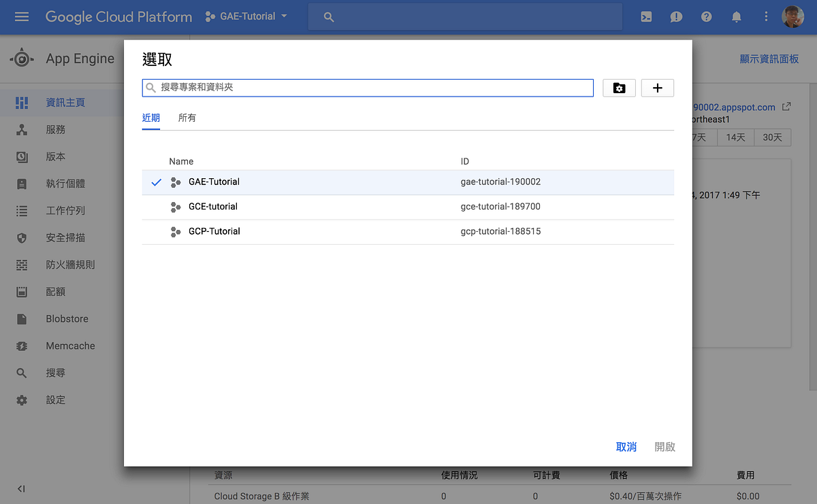Open the help icon in the top bar
817x504 pixels.
click(706, 16)
